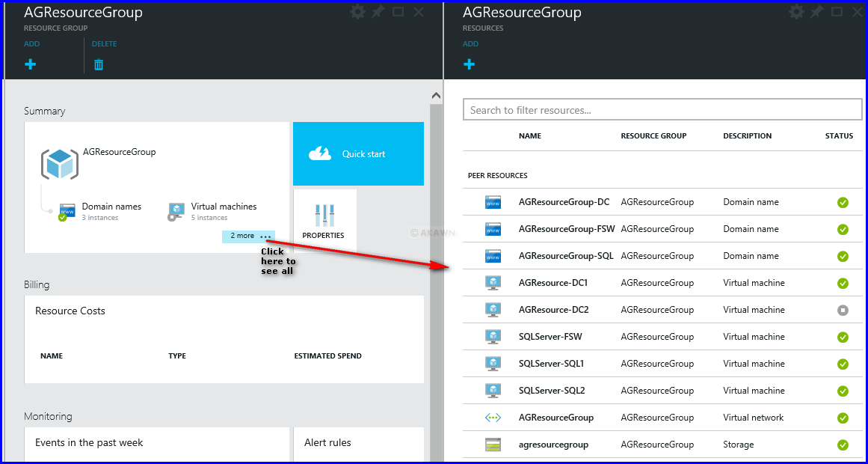Open settings gear in right Resources blade
868x464 pixels.
(x=796, y=12)
